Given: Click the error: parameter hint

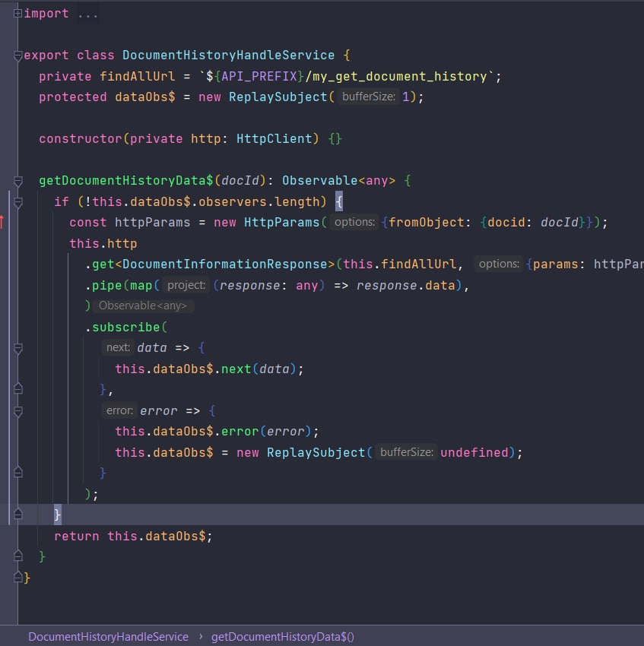Looking at the screenshot, I should pos(119,410).
